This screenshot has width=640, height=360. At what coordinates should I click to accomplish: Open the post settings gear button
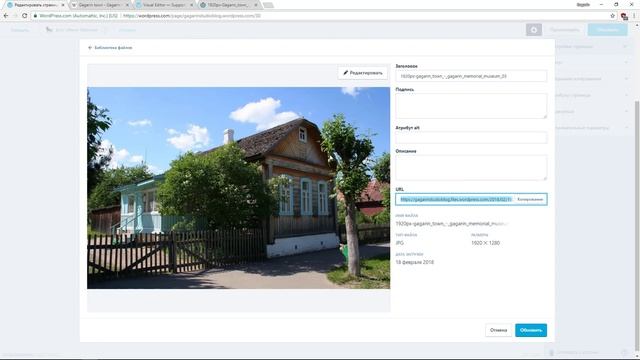534,30
